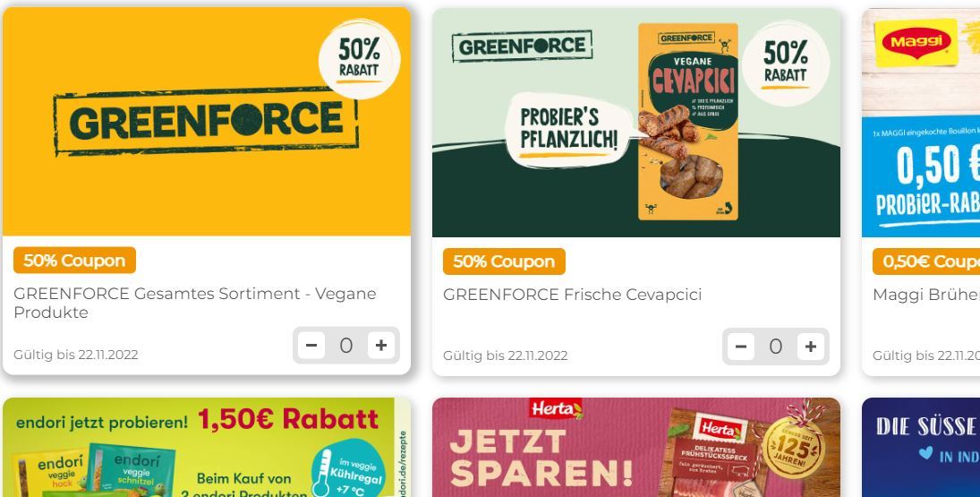This screenshot has width=980, height=497.
Task: Click quantity value on Frische Cevapcici card
Action: pos(776,347)
